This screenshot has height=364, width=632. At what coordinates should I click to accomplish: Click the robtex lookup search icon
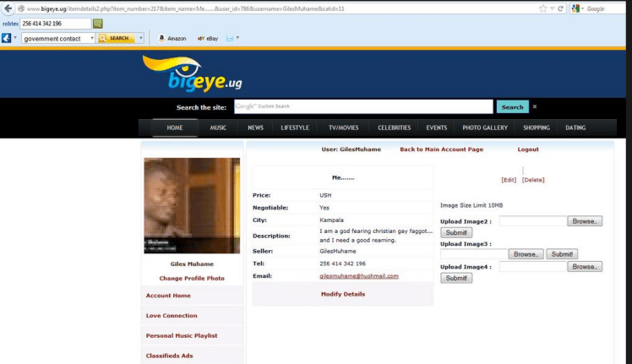point(98,24)
